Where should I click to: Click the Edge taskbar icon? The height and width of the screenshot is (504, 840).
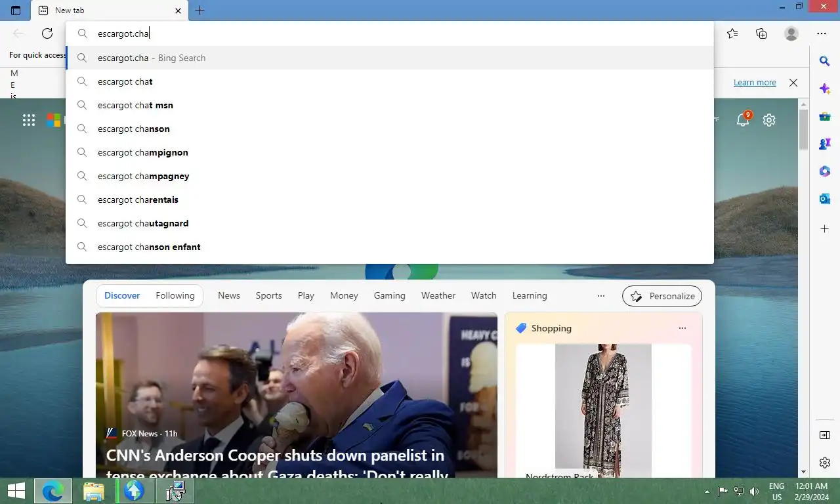[53, 491]
